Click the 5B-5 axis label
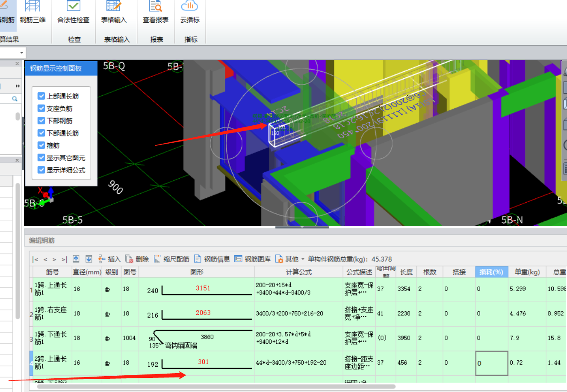 coord(72,220)
